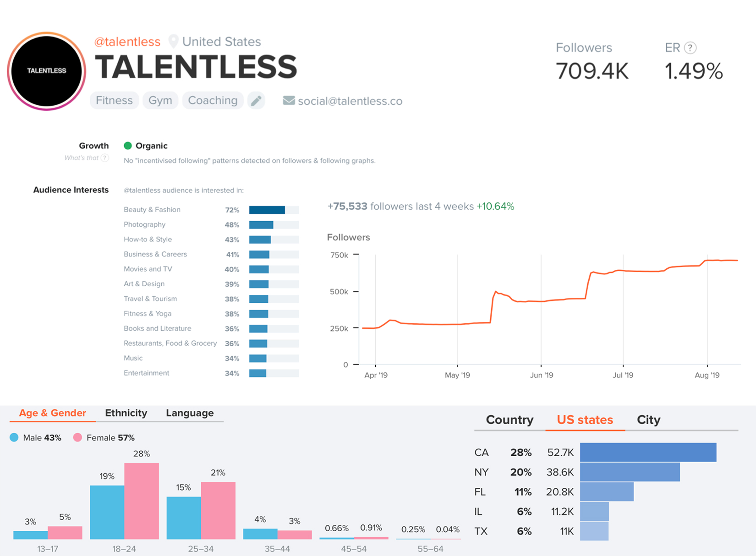This screenshot has width=756, height=556.
Task: Click the green Organic growth indicator dot
Action: [128, 146]
